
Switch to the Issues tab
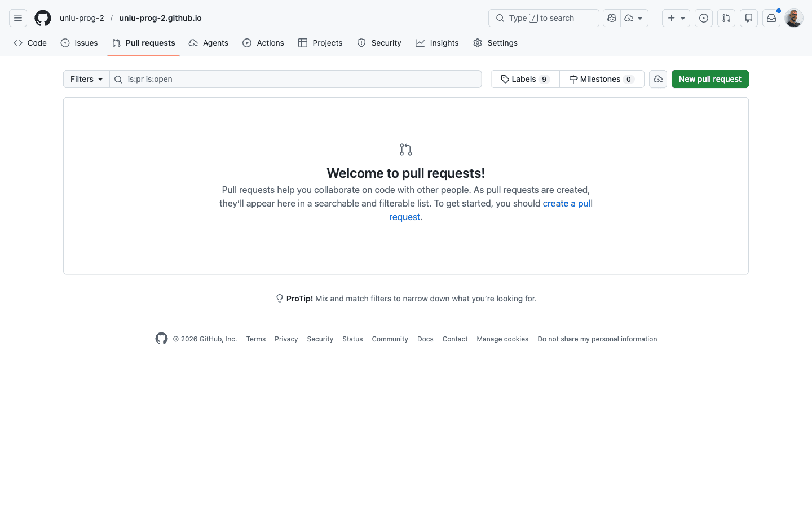[x=79, y=43]
